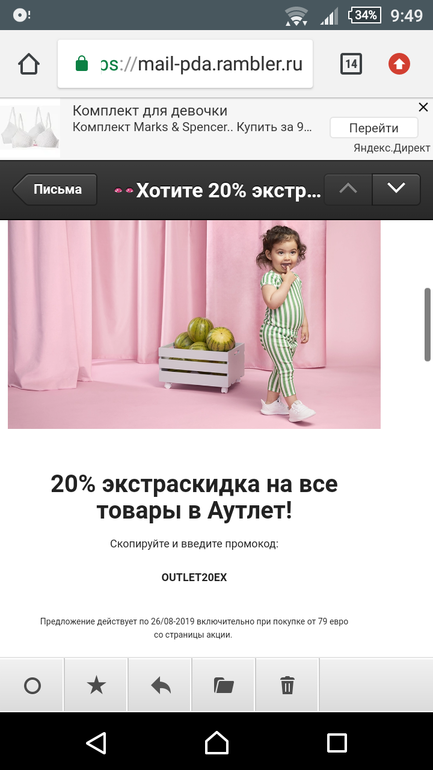Go to previous message with up chevron
433x770 pixels.
point(348,189)
